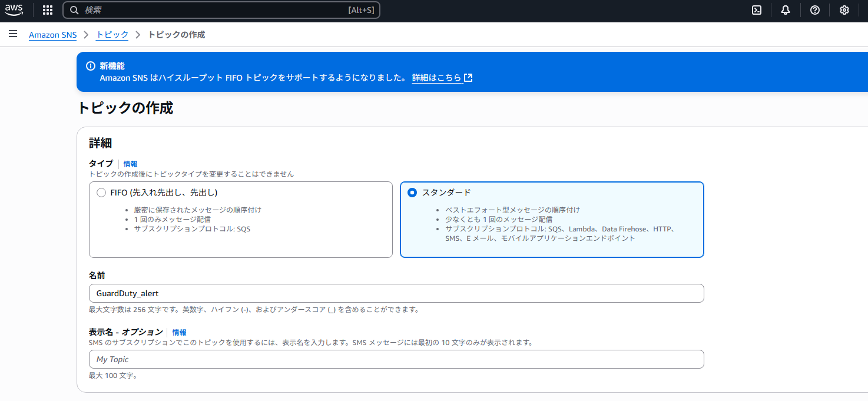Launch CloudShell from top bar
This screenshot has width=868, height=401.
[757, 10]
